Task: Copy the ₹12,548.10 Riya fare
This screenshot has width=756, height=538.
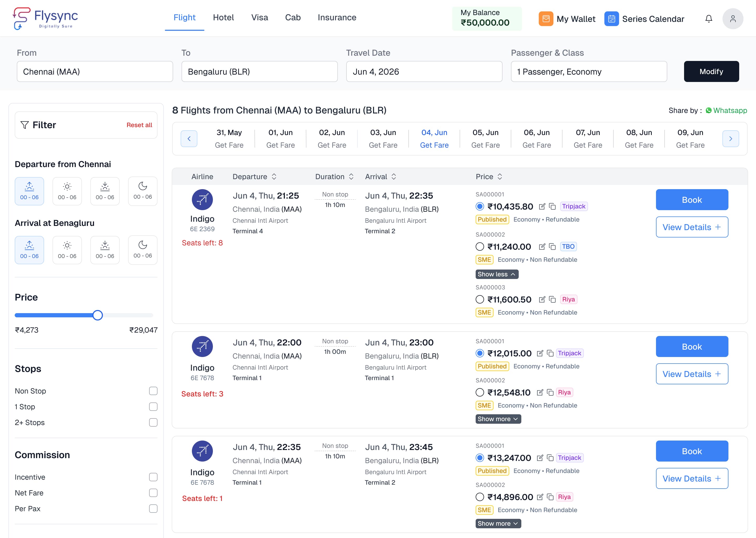Action: [550, 392]
